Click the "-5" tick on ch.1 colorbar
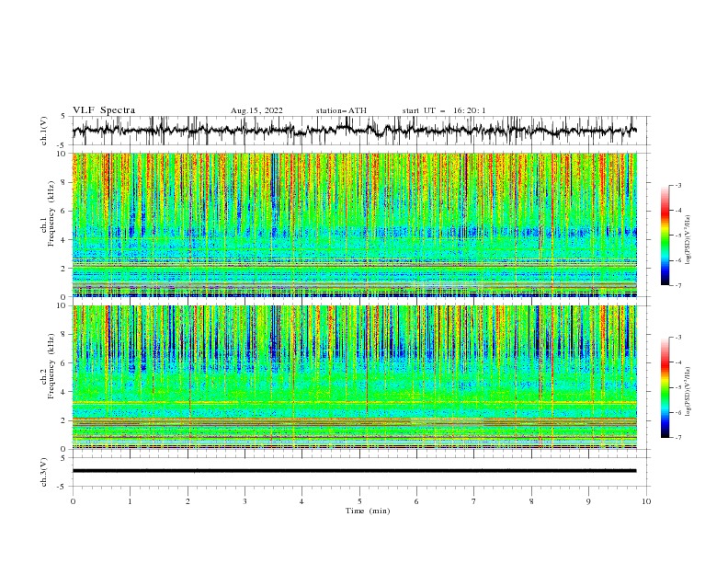The width and height of the screenshot is (728, 563). pos(678,236)
